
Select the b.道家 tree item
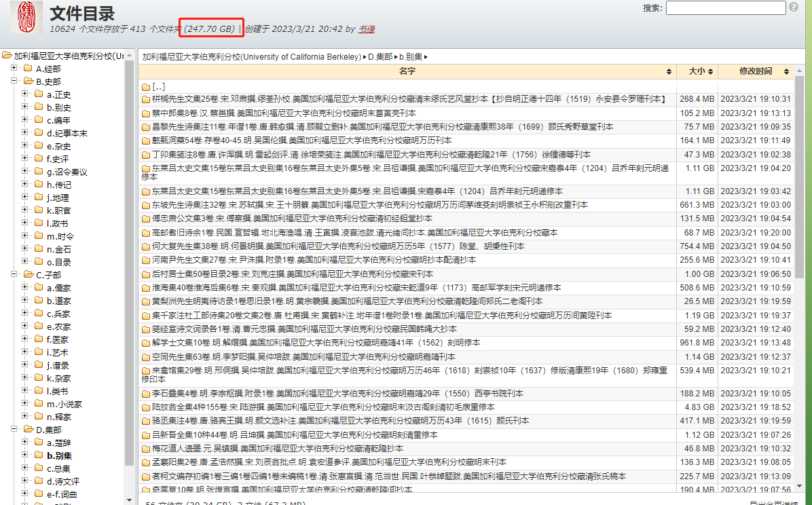pos(58,301)
